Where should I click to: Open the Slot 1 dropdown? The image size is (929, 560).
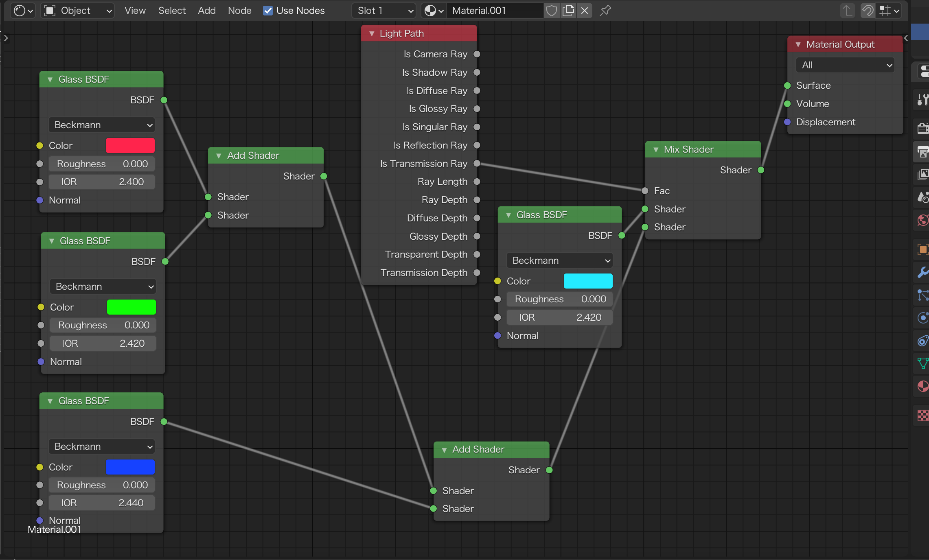[384, 11]
